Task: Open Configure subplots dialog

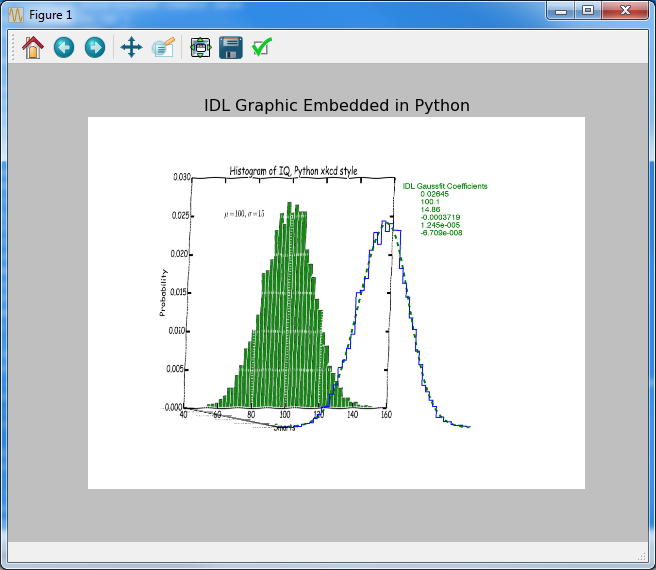Action: [200, 47]
